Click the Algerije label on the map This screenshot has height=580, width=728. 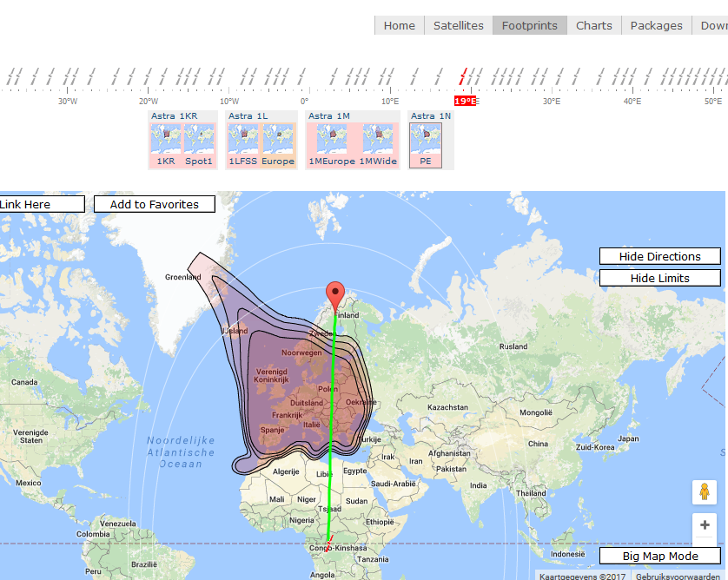286,471
